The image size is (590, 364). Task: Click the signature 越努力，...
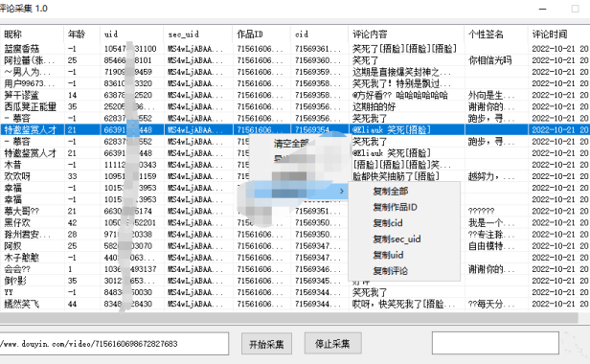coord(491,176)
